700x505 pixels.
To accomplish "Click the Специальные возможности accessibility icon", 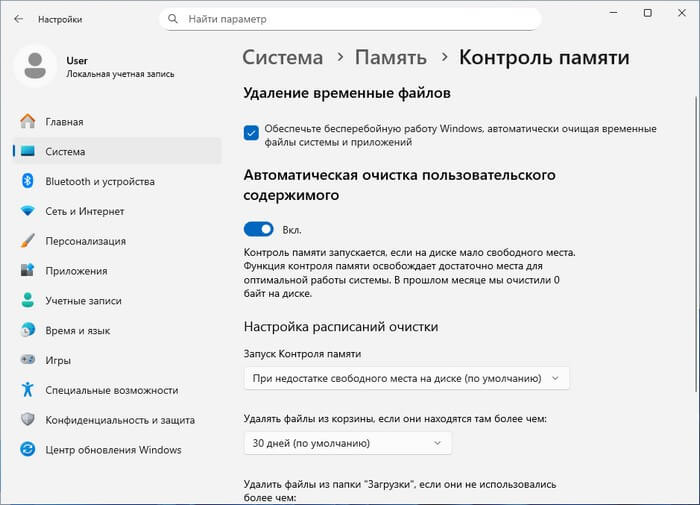I will [x=27, y=390].
